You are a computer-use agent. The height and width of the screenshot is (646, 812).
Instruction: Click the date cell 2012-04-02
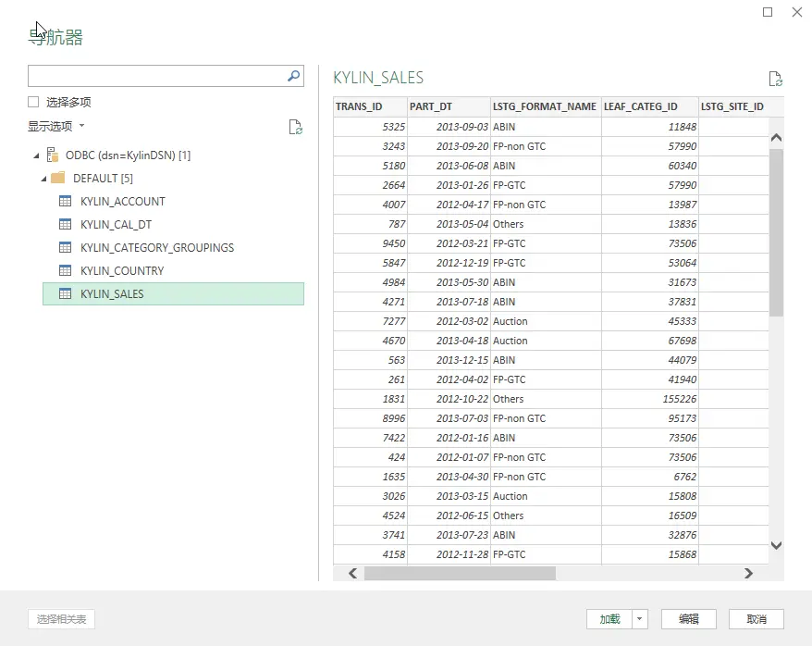pyautogui.click(x=449, y=379)
